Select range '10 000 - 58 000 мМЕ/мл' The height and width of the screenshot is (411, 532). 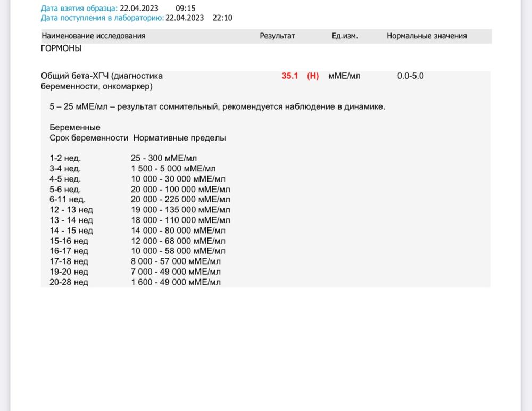[178, 251]
